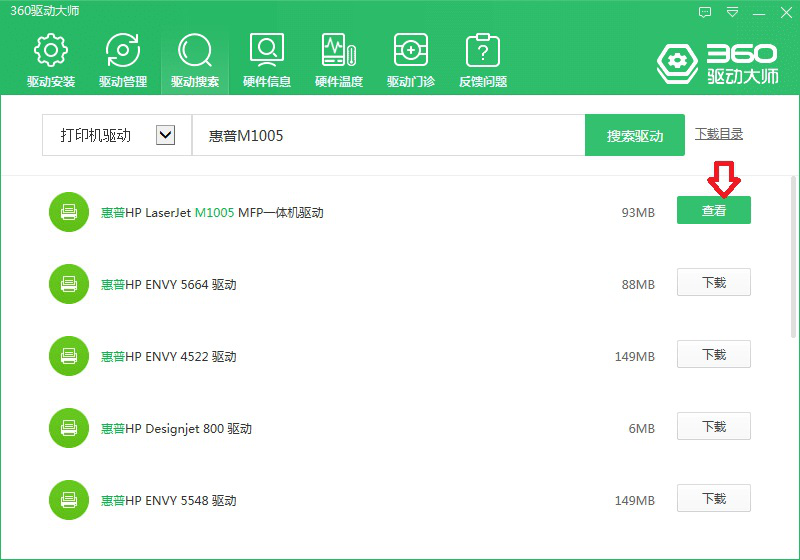The image size is (800, 560).
Task: Open the 驱动门诊 icon
Action: click(411, 51)
